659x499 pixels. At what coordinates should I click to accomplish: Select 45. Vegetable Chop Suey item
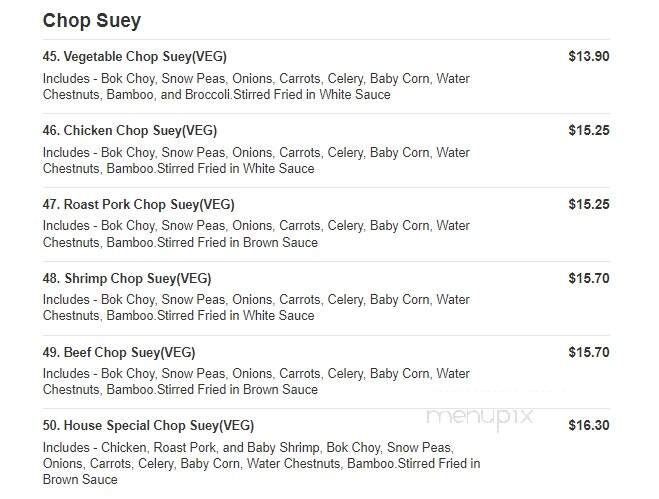click(134, 56)
